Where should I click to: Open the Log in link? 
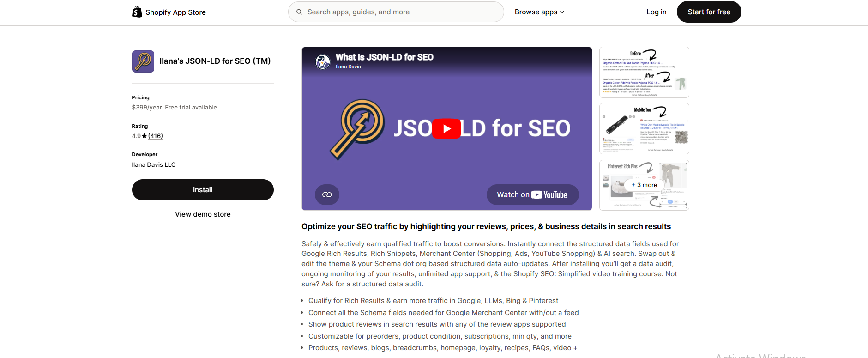(x=656, y=12)
